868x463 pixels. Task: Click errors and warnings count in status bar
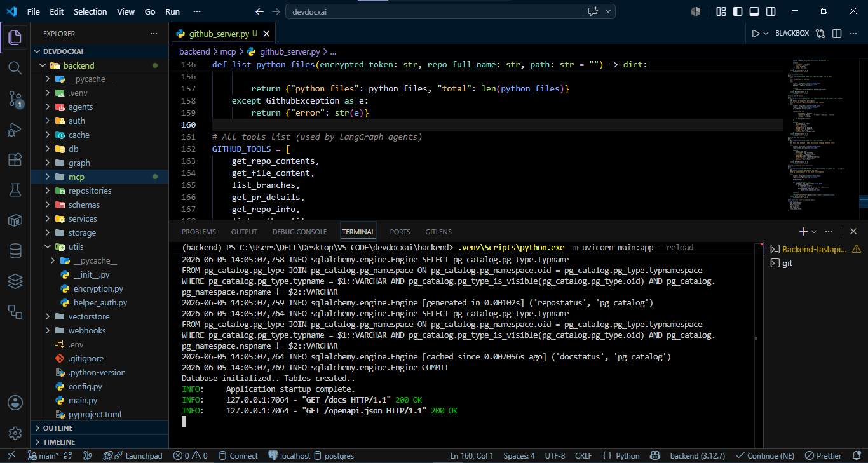coord(191,456)
